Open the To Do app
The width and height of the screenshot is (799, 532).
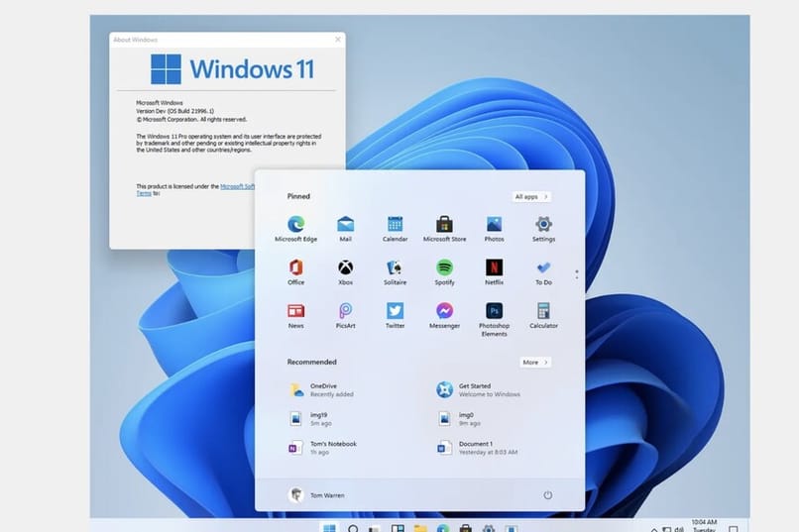543,271
